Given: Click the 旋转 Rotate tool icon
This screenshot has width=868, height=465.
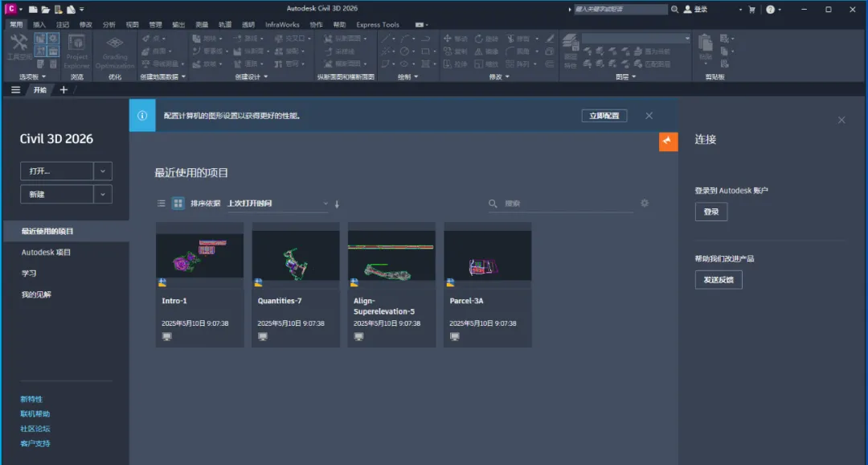Looking at the screenshot, I should (479, 39).
